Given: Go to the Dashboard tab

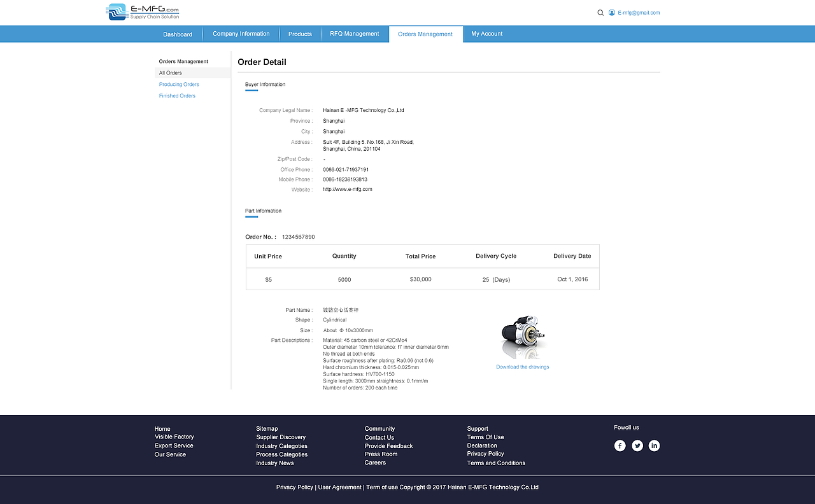Looking at the screenshot, I should click(178, 34).
